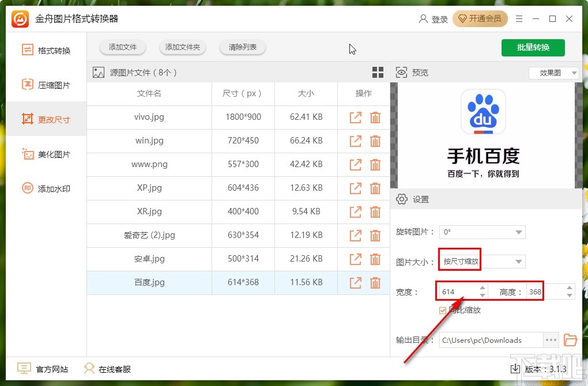Enable the 同比缩放 checkbox
588x386 pixels.
[442, 310]
